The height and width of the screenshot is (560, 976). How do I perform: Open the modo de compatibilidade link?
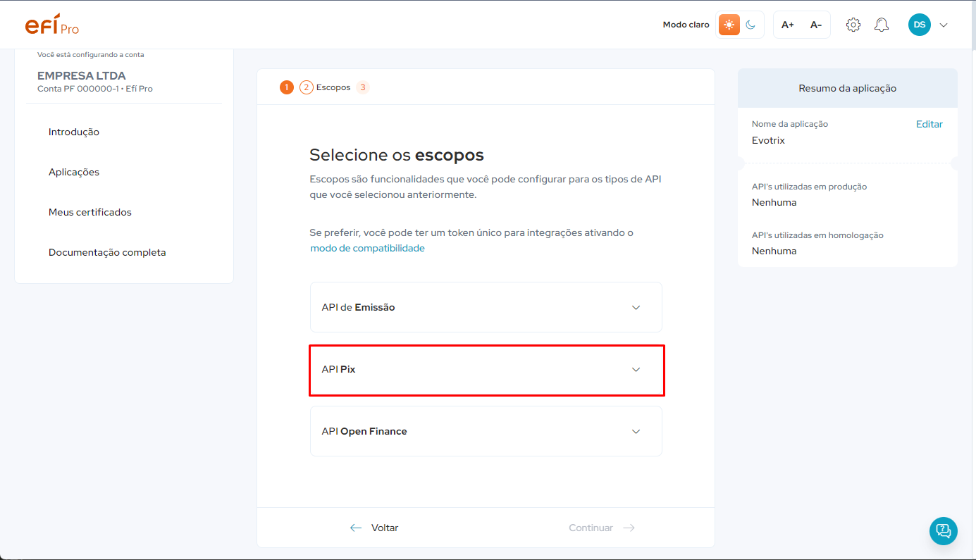(x=366, y=248)
